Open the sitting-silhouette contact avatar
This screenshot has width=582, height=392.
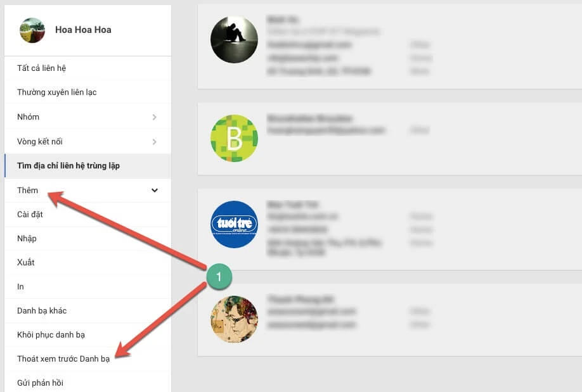pos(234,40)
